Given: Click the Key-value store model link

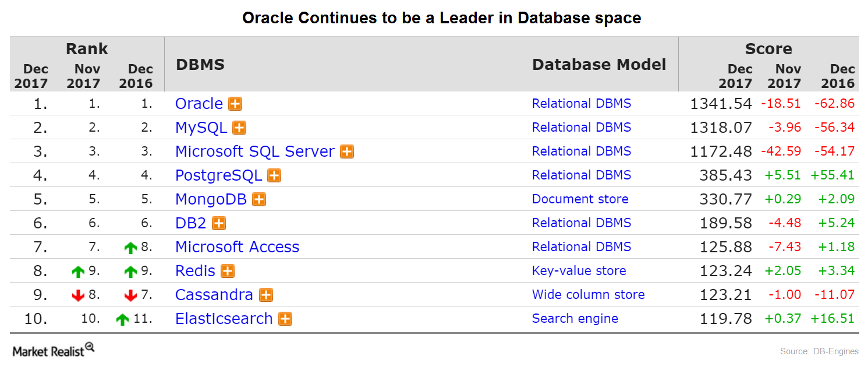Looking at the screenshot, I should click(x=579, y=270).
